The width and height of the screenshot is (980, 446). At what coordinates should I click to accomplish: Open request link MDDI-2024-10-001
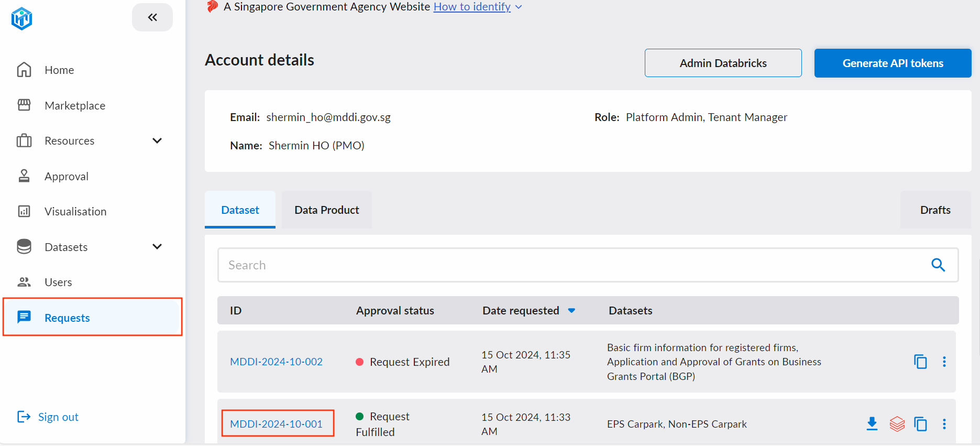coord(277,424)
